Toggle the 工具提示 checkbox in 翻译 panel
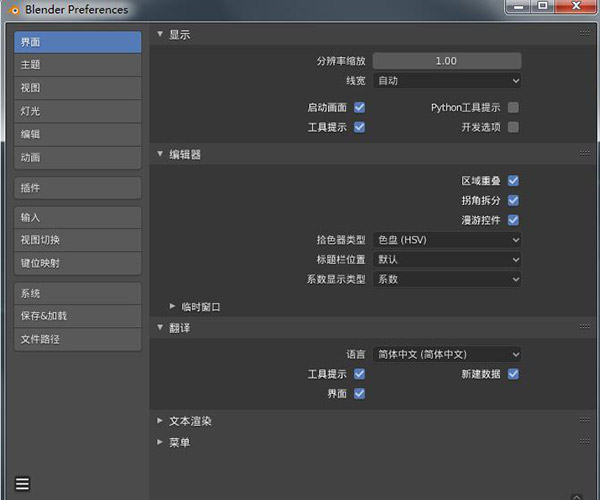600x500 pixels. (x=359, y=374)
